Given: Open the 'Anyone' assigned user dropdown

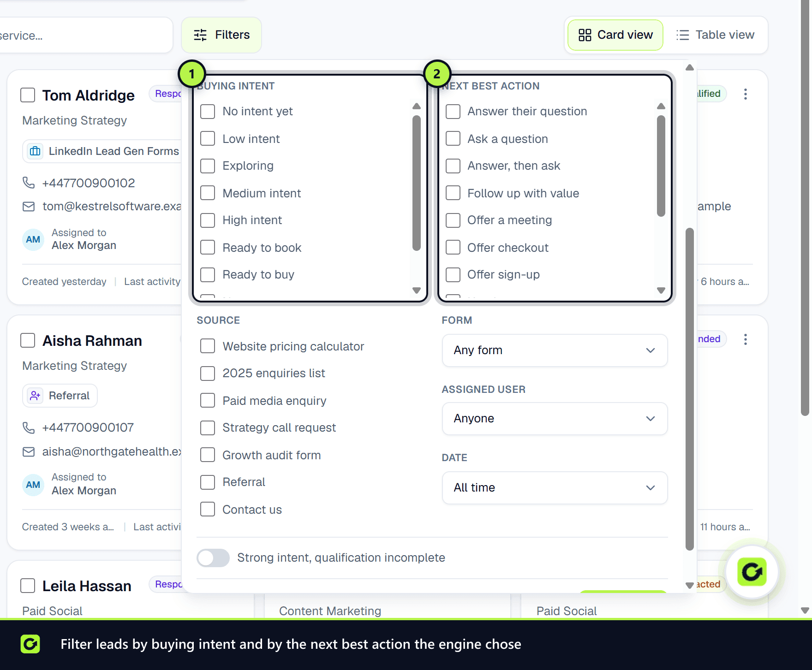Looking at the screenshot, I should (x=555, y=419).
